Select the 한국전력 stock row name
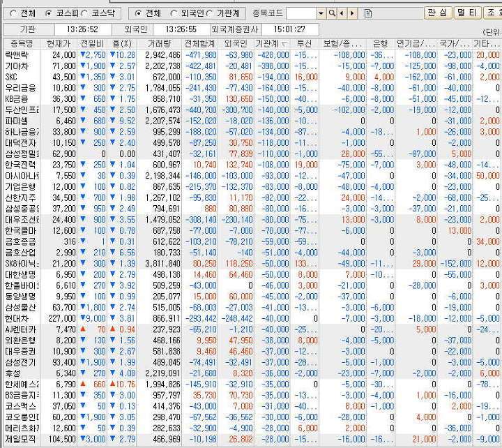Screen dimensions: 502x448 (20, 165)
